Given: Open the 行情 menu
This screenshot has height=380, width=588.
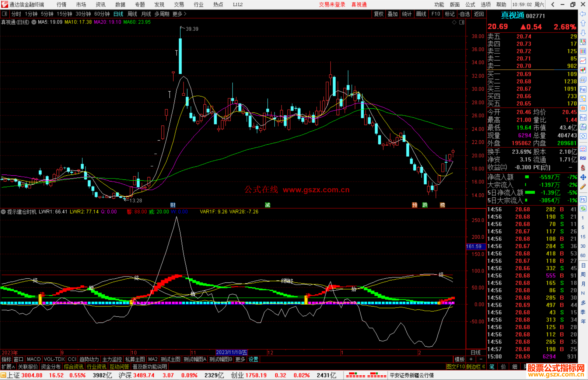Looking at the screenshot, I should click(x=61, y=5).
